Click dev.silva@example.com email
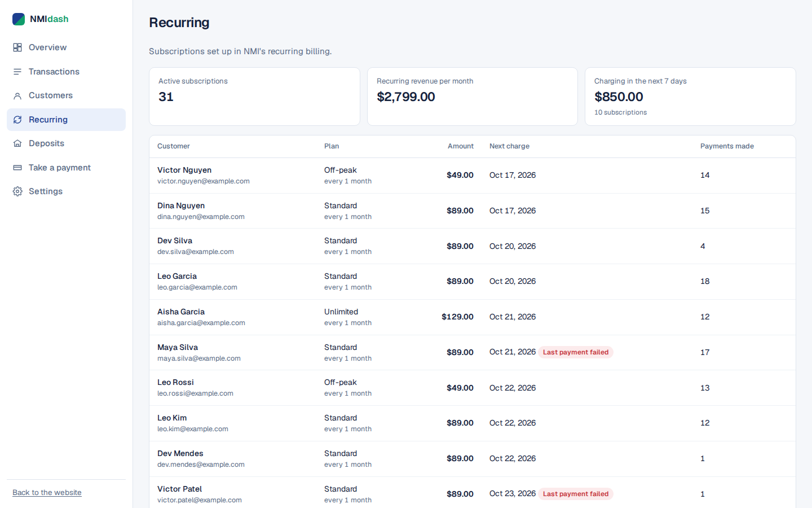This screenshot has height=508, width=812. point(196,252)
